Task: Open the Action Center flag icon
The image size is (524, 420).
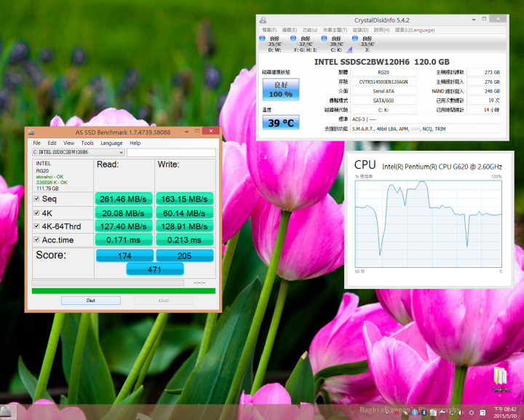Action: [x=442, y=413]
